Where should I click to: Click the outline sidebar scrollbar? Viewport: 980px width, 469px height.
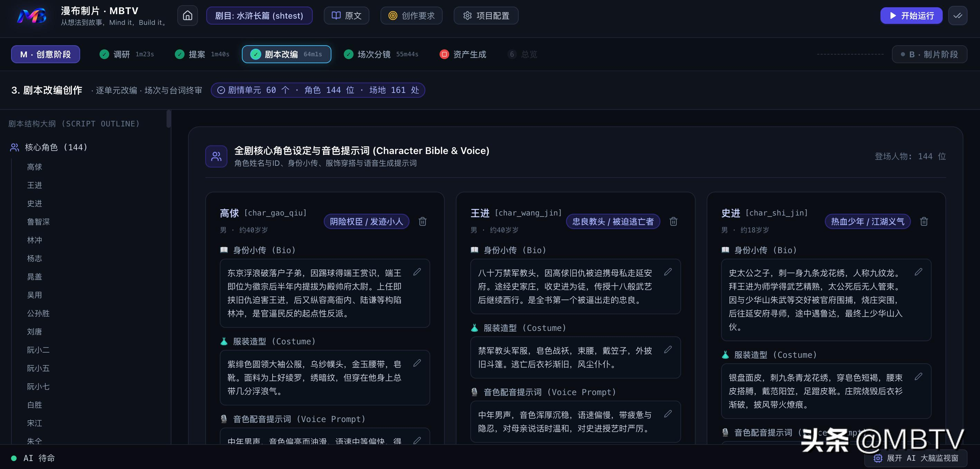[x=169, y=119]
